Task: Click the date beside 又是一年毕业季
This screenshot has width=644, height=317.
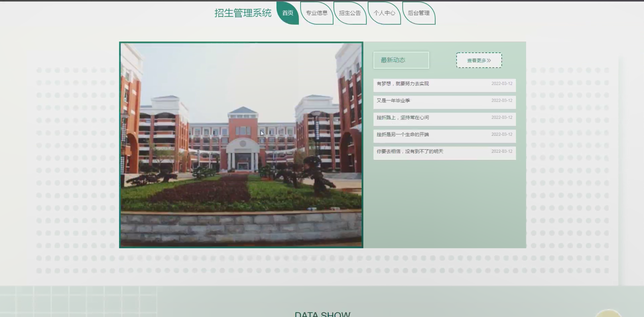Action: pos(501,101)
